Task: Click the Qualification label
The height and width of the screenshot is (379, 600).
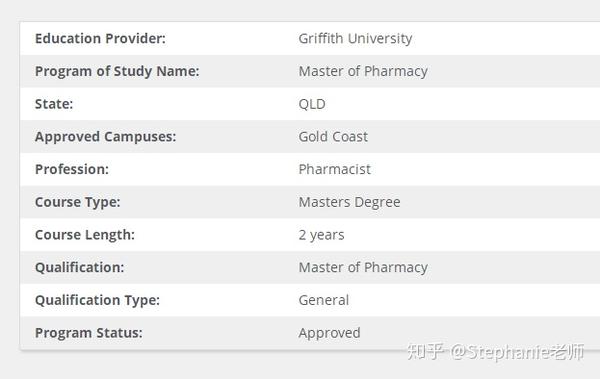Action: (x=80, y=267)
